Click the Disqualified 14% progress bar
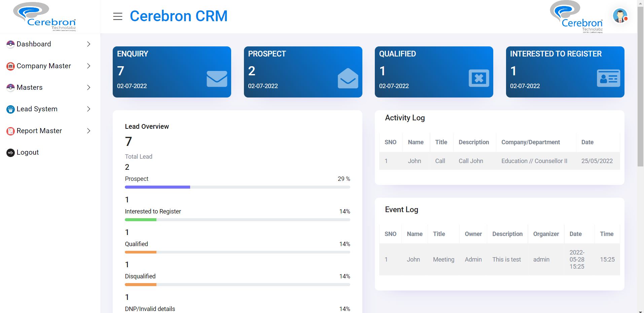The height and width of the screenshot is (313, 644). click(x=238, y=285)
